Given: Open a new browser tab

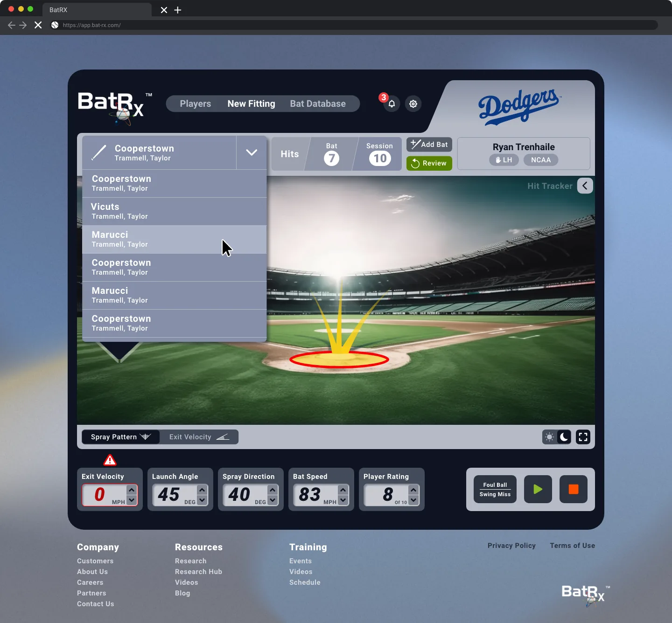Looking at the screenshot, I should tap(178, 10).
